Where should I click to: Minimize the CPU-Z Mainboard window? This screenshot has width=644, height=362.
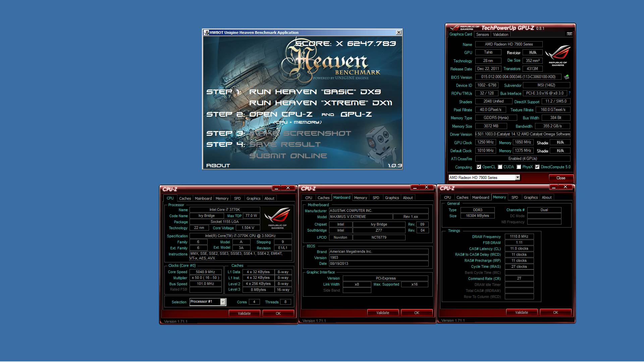click(x=415, y=187)
